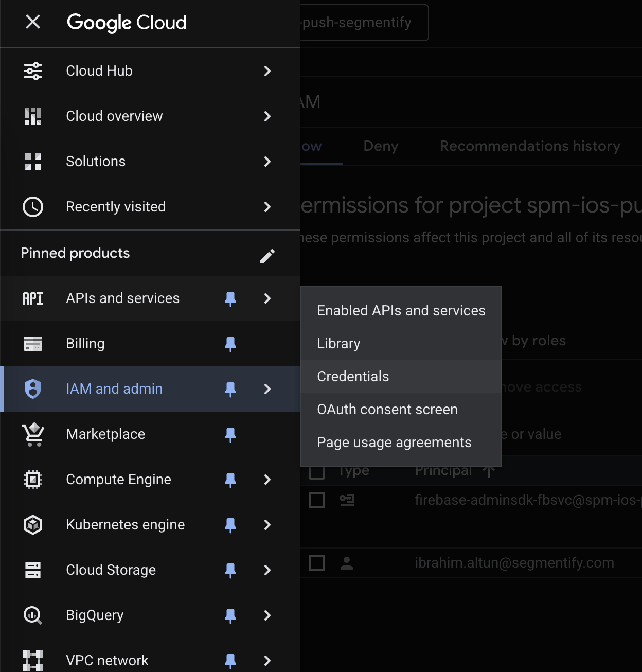Unpin Kubernetes engine
Image resolution: width=642 pixels, height=672 pixels.
pos(230,525)
